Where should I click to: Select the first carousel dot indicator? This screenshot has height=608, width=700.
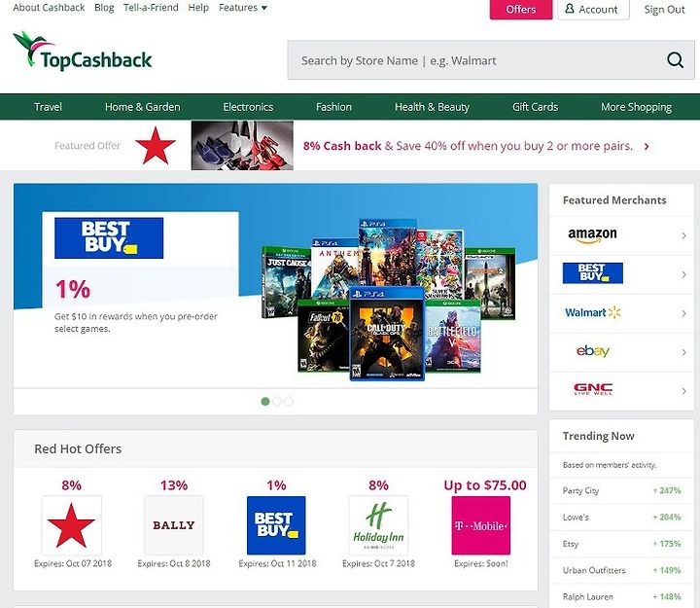pos(265,401)
